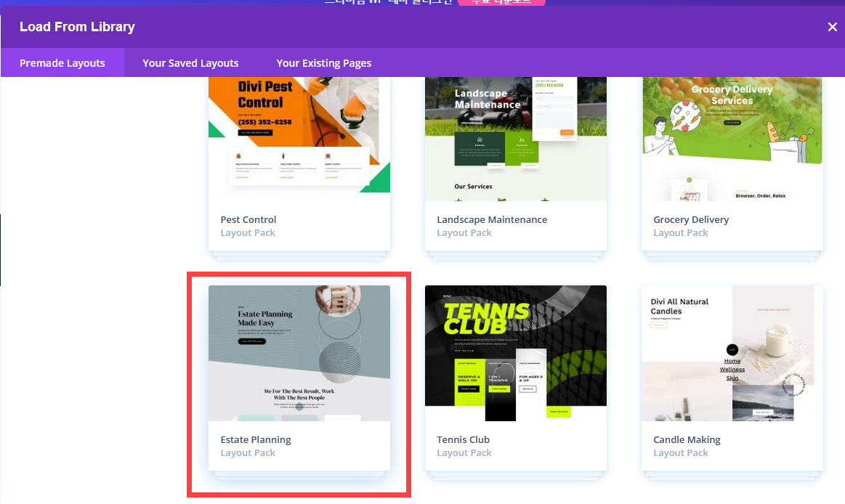Open the Your Existing Pages tab

tap(324, 63)
